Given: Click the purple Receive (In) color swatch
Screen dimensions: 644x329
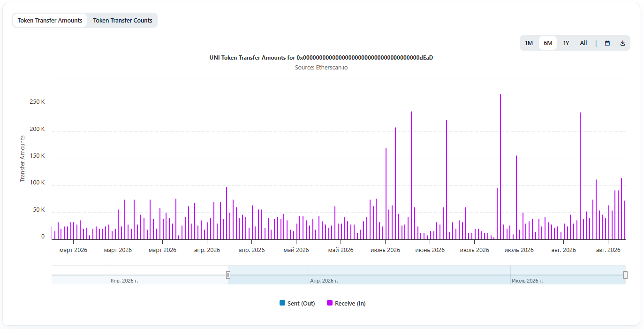Looking at the screenshot, I should 330,303.
